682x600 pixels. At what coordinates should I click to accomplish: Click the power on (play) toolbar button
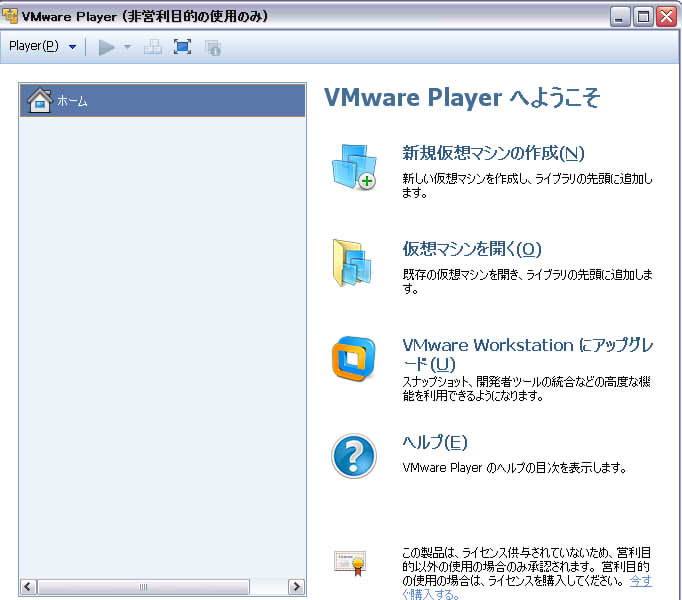tap(106, 47)
